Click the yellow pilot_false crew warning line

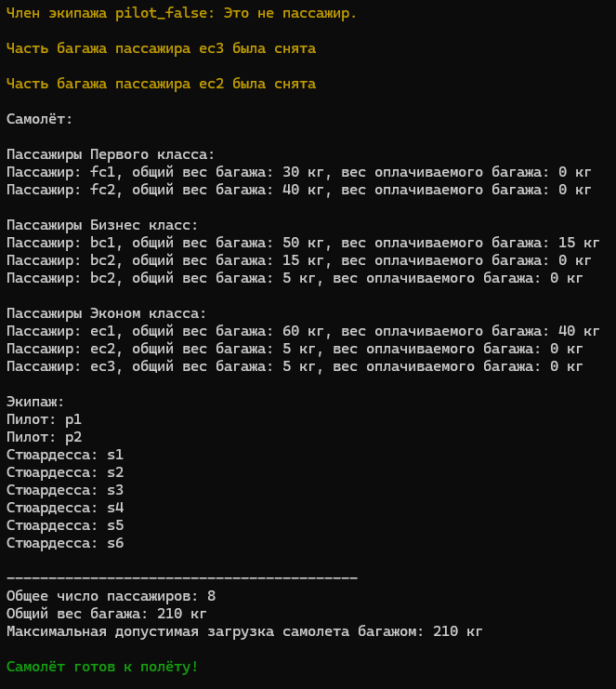[x=181, y=13]
